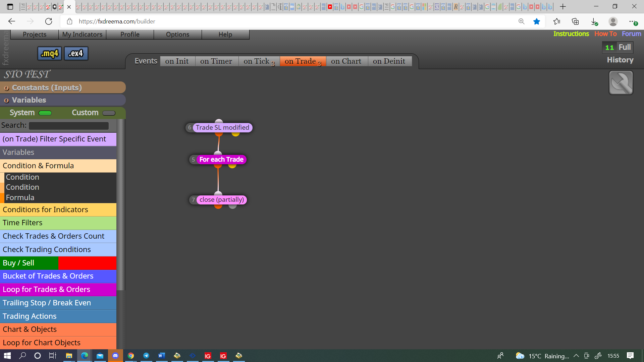This screenshot has width=644, height=362.
Task: Download the .ex4 compiled file
Action: click(76, 53)
